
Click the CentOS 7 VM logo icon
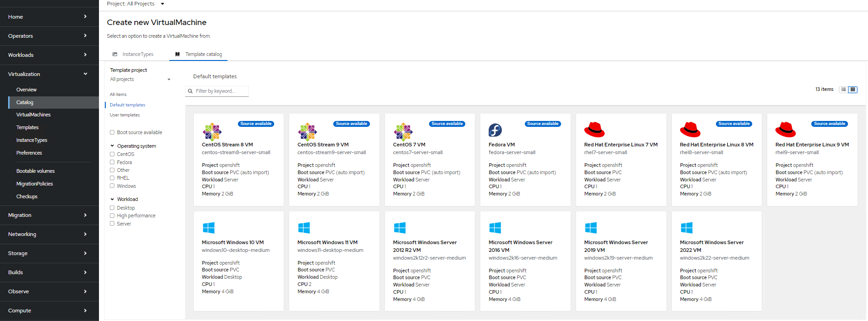click(403, 132)
